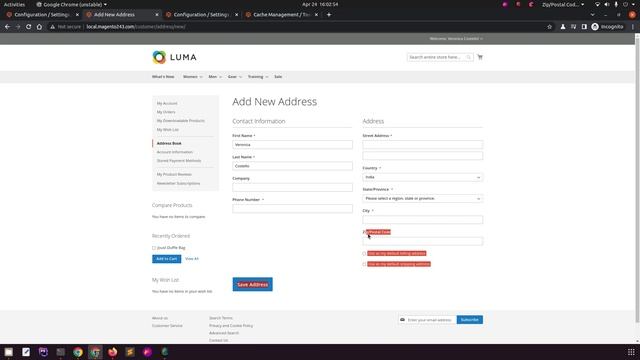Switch to first Configuration Settings tab
This screenshot has height=360, width=640.
[x=42, y=15]
